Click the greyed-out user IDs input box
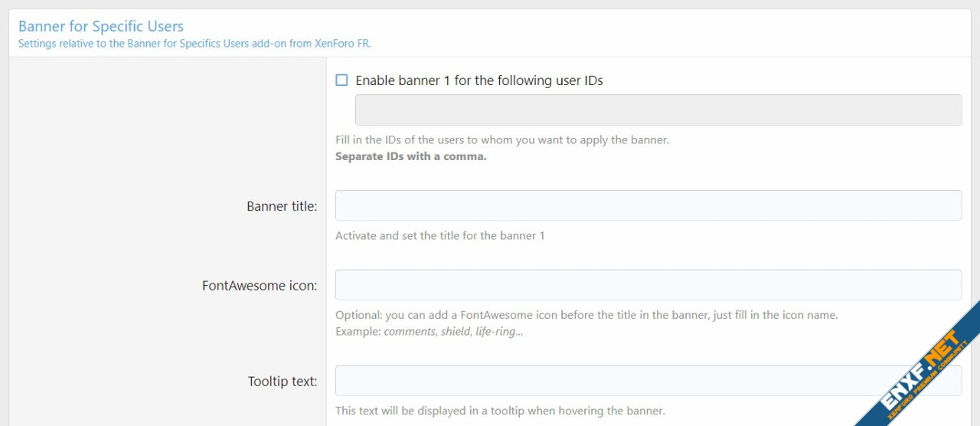The height and width of the screenshot is (426, 980). pyautogui.click(x=658, y=110)
